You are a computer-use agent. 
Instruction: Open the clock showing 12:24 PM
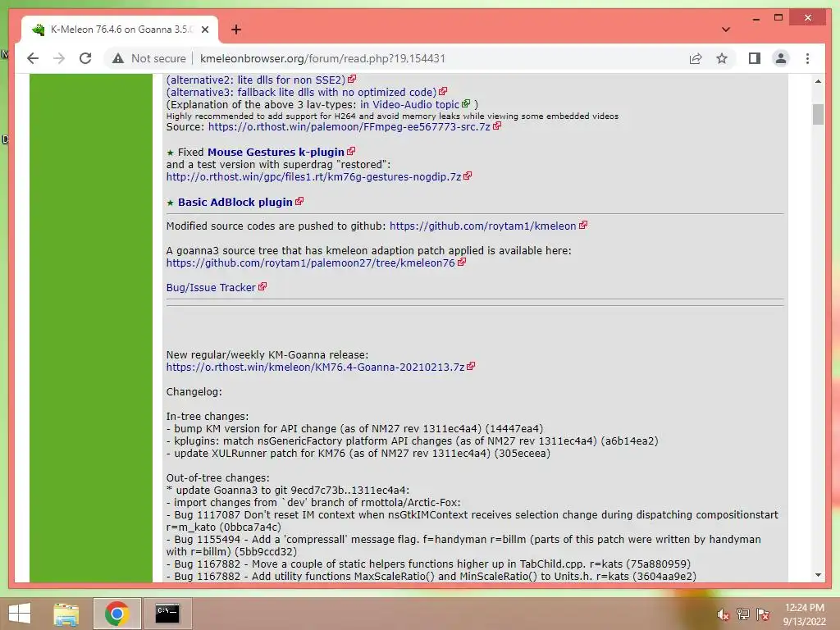coord(805,614)
